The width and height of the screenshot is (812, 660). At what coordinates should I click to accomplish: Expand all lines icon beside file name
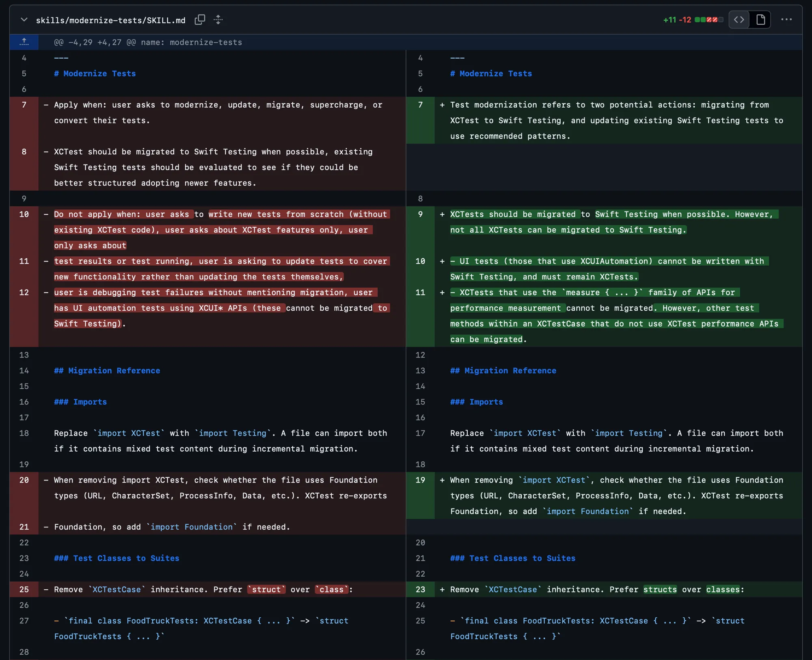218,19
